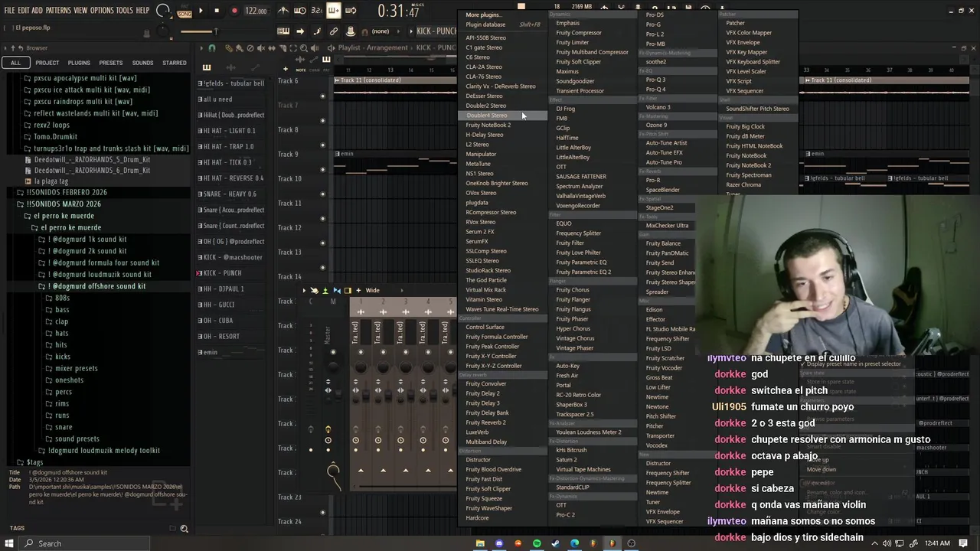Switch to the STARRED browser tab

point(174,63)
